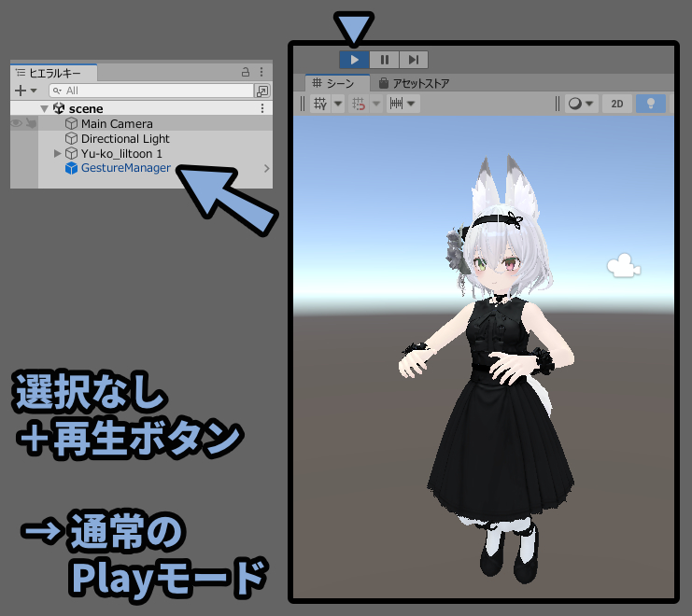Screen dimensions: 692x616
Task: Toggle Main Camera scene visibility eye icon
Action: [x=16, y=123]
